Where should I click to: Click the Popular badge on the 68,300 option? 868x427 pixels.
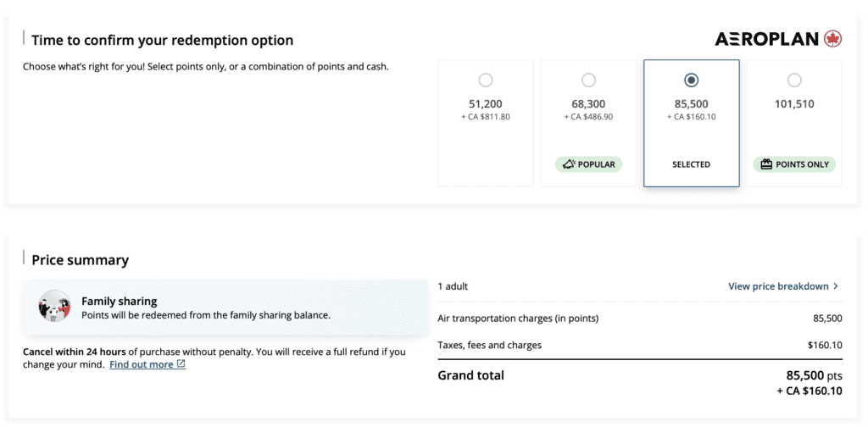tap(588, 164)
